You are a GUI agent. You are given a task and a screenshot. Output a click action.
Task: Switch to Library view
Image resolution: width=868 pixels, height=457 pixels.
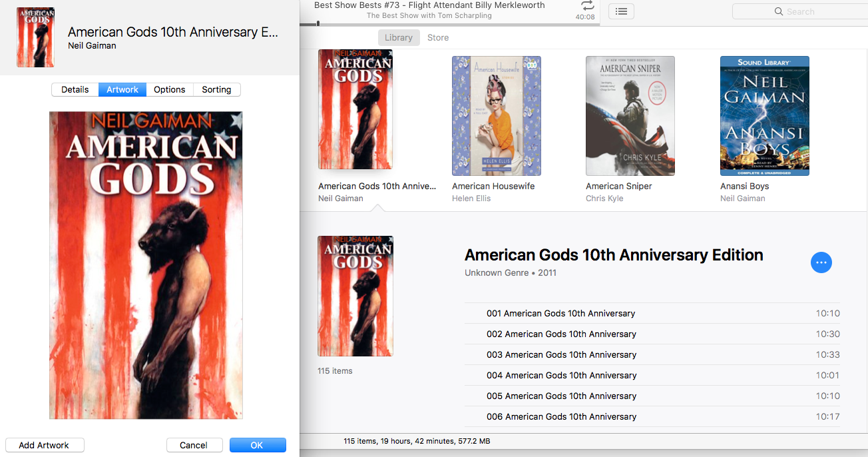click(x=399, y=37)
